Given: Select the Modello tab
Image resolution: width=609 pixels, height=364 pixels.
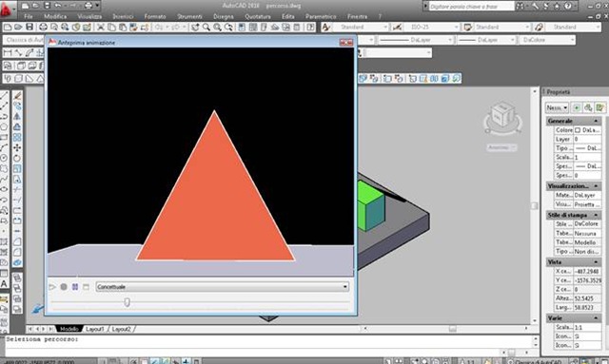Looking at the screenshot, I should tap(69, 329).
